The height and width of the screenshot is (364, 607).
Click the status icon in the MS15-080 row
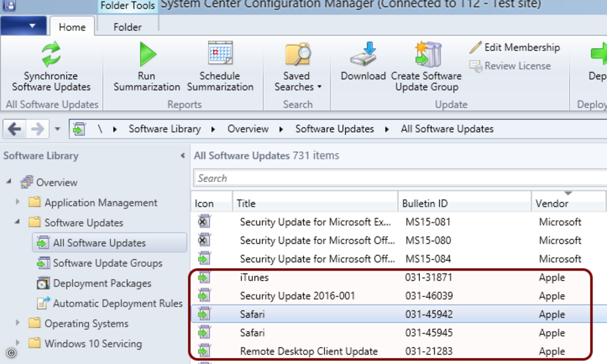(204, 240)
